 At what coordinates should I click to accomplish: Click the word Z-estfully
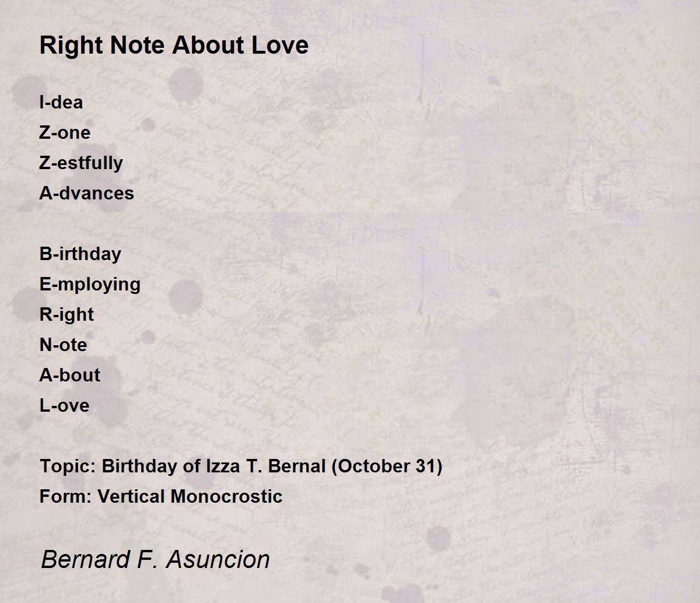tap(81, 163)
